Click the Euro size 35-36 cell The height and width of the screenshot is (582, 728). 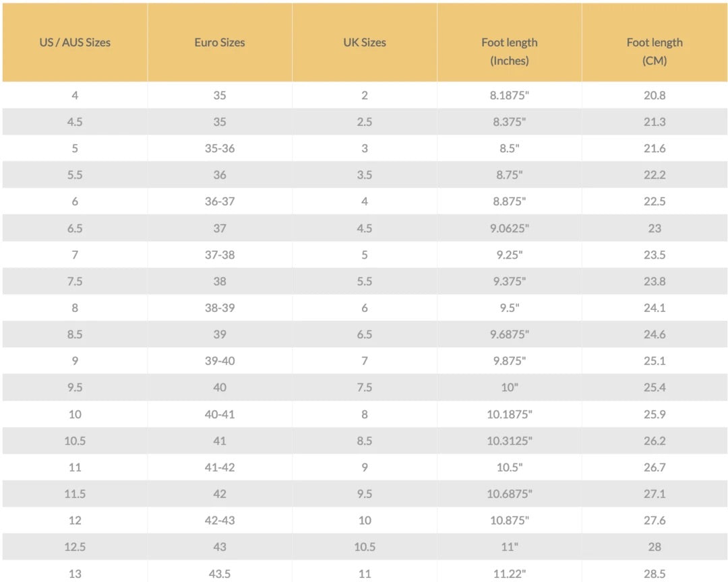point(220,148)
